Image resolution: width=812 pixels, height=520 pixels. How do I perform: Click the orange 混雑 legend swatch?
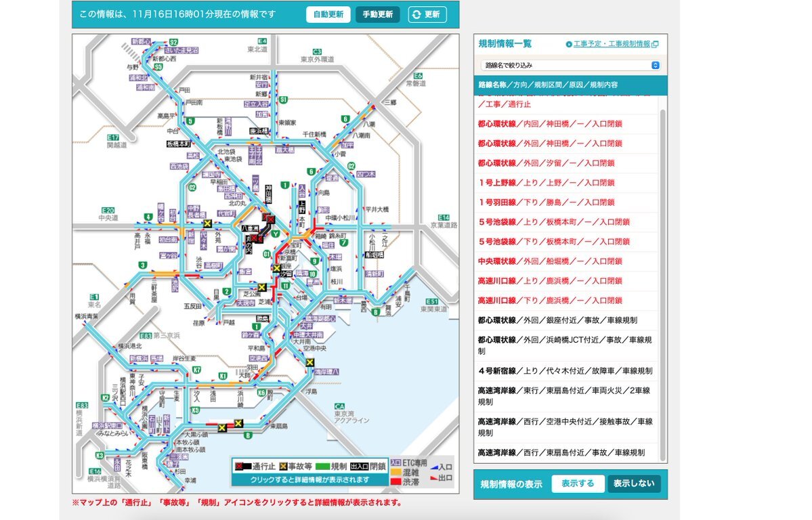coord(396,473)
